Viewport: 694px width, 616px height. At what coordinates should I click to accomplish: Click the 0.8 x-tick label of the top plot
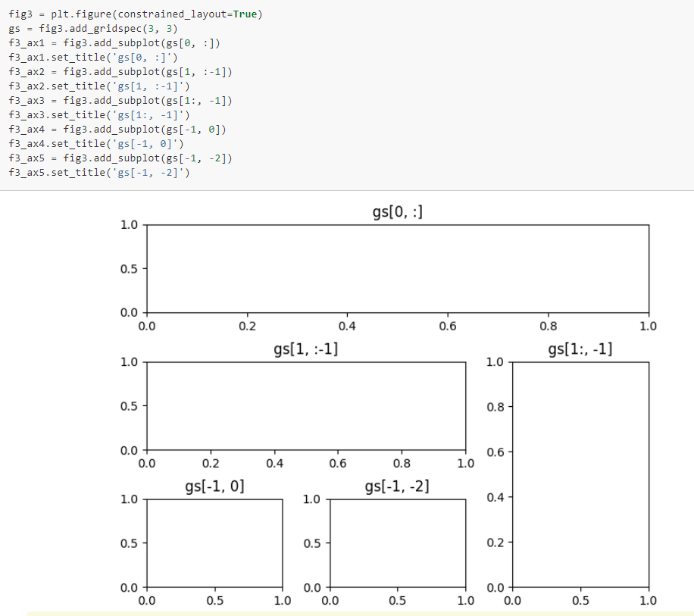[x=548, y=327]
